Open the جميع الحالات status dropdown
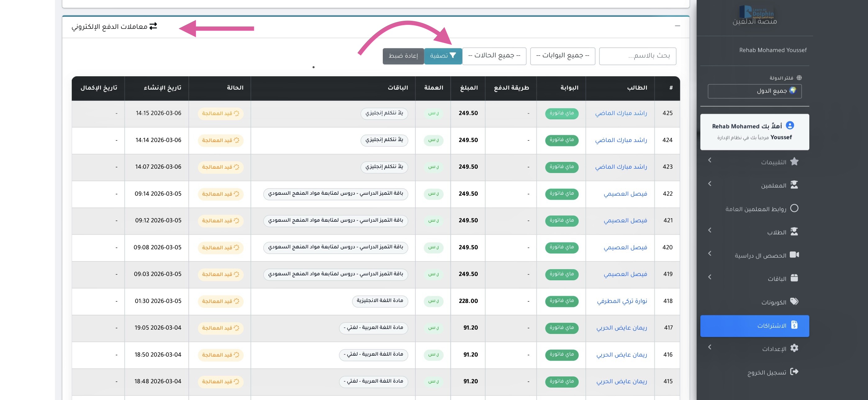Viewport: 868px width, 400px height. click(494, 56)
